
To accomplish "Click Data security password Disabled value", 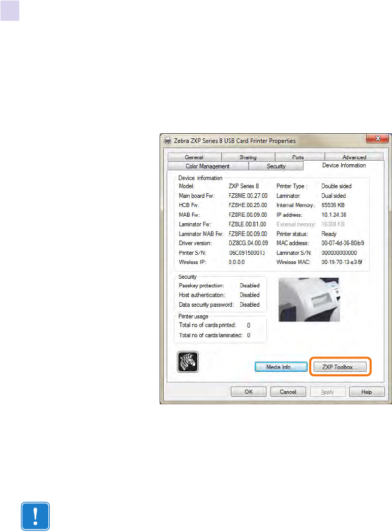I will click(250, 304).
